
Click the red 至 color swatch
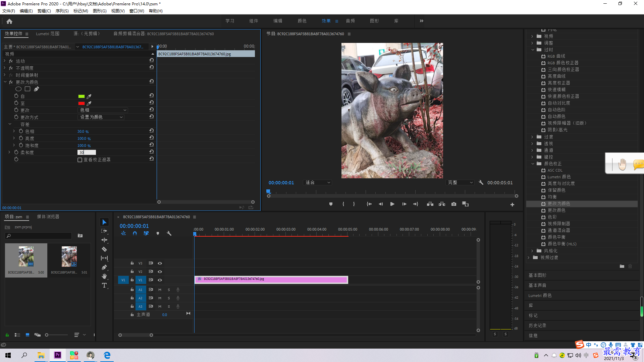point(81,104)
